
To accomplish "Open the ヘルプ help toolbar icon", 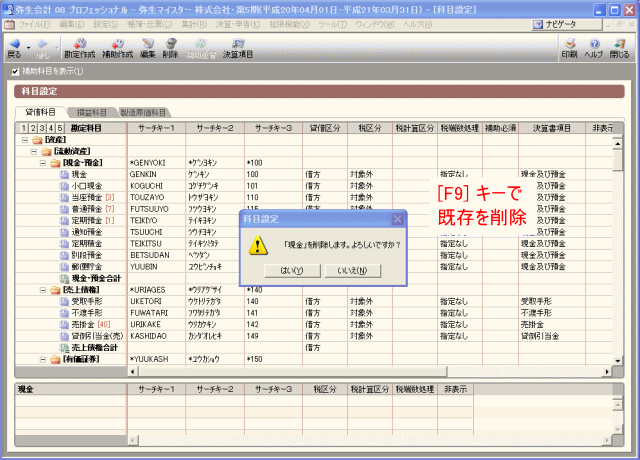I will coord(594,43).
